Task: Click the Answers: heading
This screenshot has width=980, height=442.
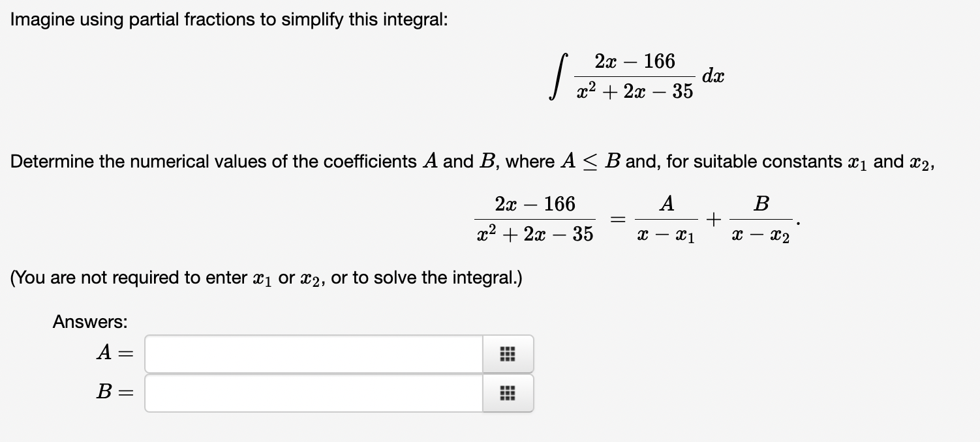Action: pos(90,321)
